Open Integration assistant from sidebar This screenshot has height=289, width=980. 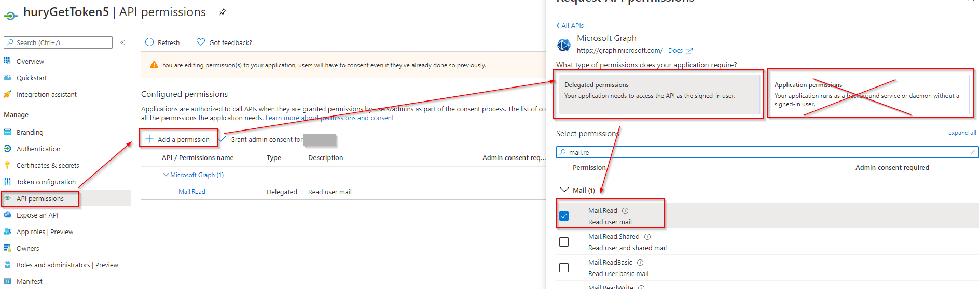(x=47, y=94)
